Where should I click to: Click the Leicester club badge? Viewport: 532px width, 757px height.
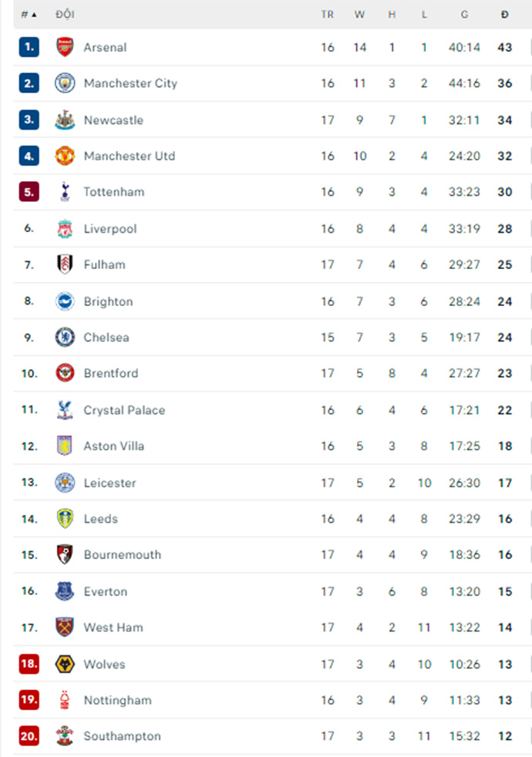click(x=65, y=483)
